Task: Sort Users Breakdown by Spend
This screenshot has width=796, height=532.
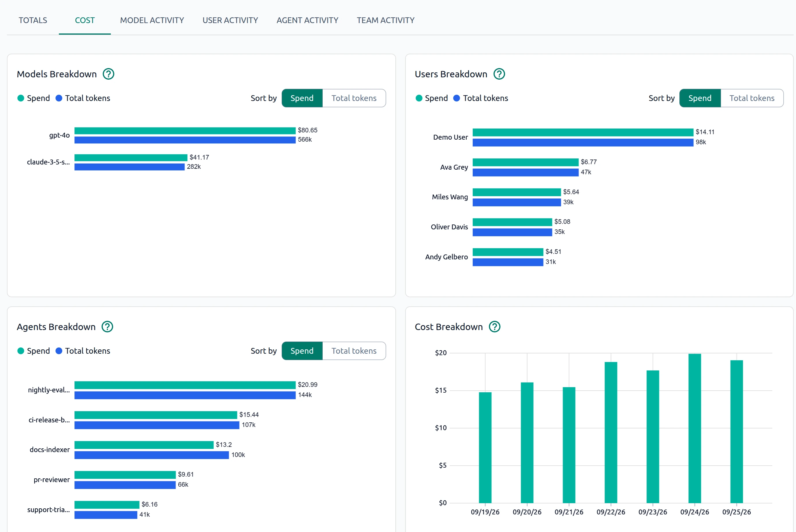Action: click(700, 98)
